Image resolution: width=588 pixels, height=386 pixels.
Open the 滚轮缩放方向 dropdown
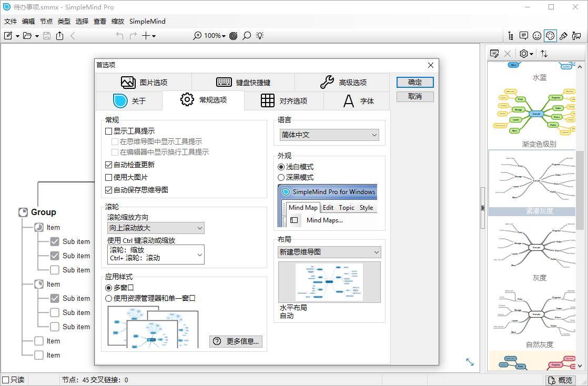point(156,228)
